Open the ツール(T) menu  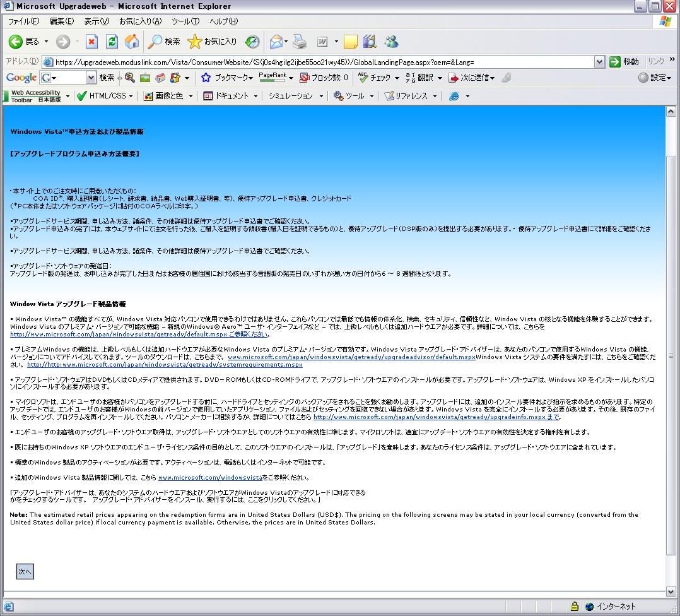tap(185, 21)
